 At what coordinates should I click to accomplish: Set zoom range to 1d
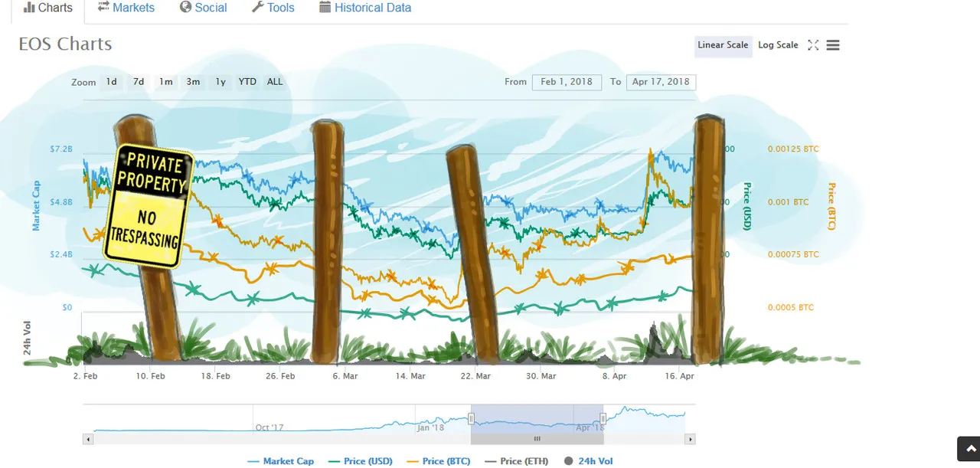[112, 82]
